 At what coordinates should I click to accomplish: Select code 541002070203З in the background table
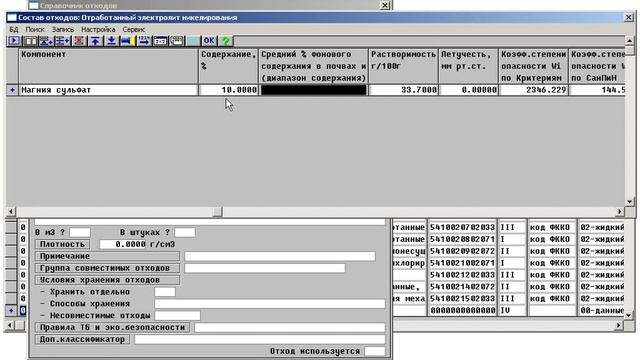[462, 227]
